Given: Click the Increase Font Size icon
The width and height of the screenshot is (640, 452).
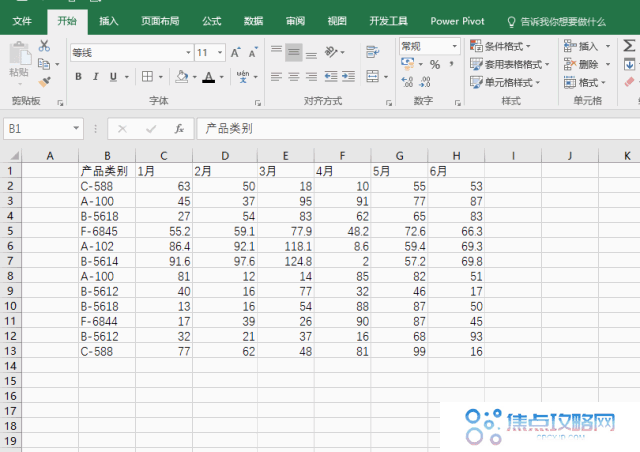Looking at the screenshot, I should (235, 53).
